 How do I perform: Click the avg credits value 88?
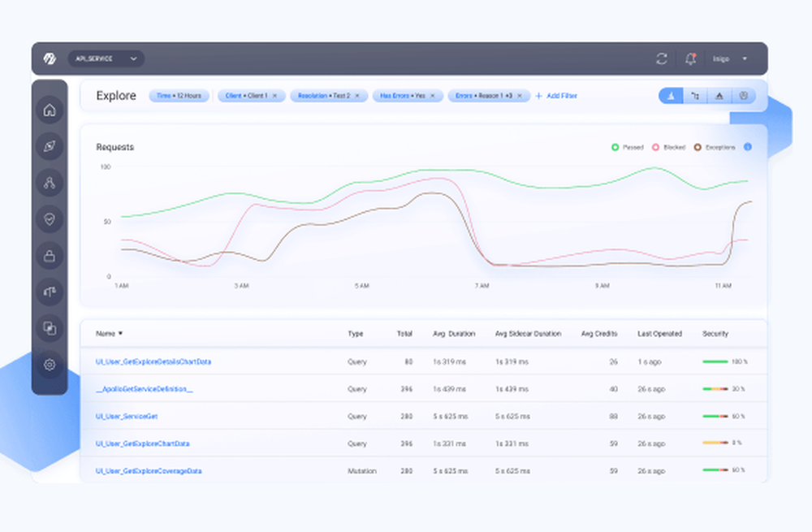pyautogui.click(x=614, y=417)
